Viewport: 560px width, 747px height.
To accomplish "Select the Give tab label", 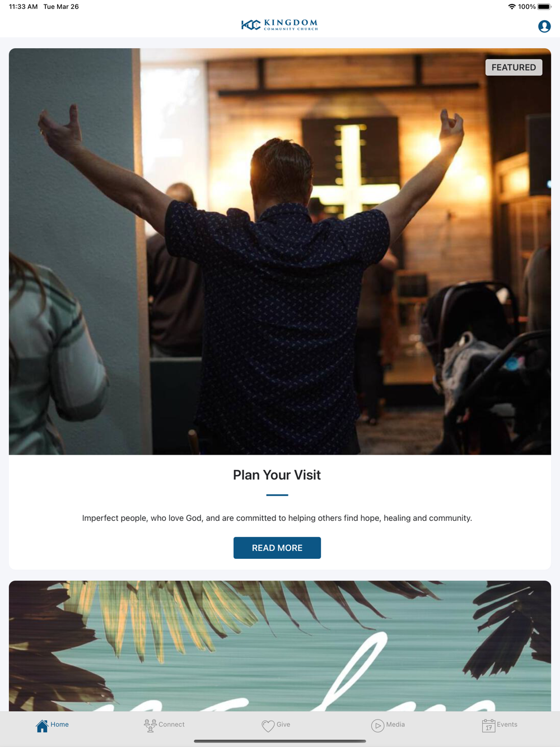I will pyautogui.click(x=283, y=724).
